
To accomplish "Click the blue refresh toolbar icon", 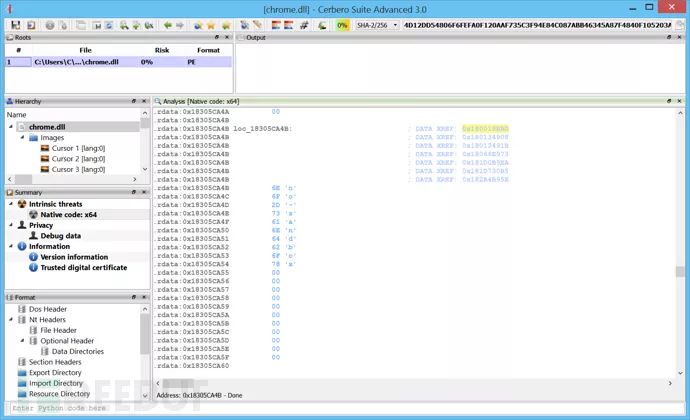I will point(109,26).
